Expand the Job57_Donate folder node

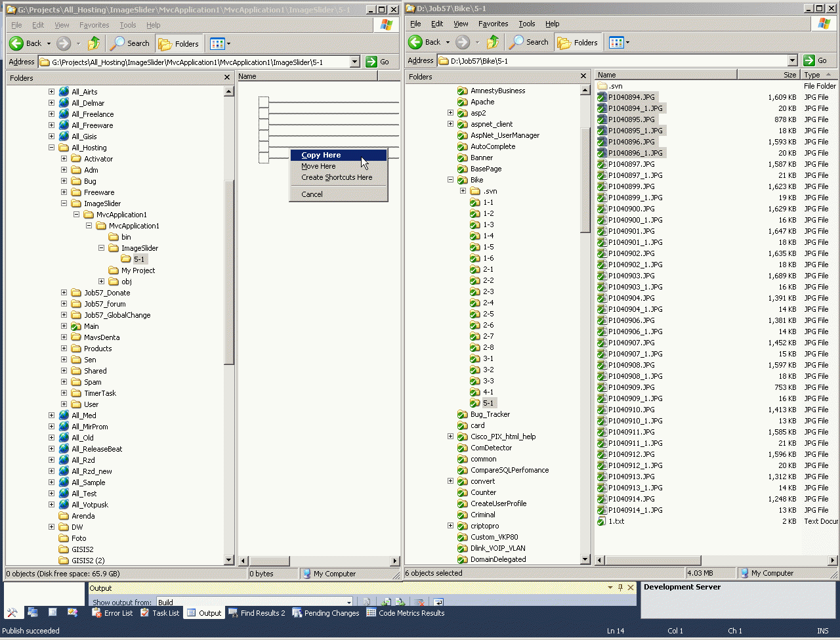coord(64,293)
